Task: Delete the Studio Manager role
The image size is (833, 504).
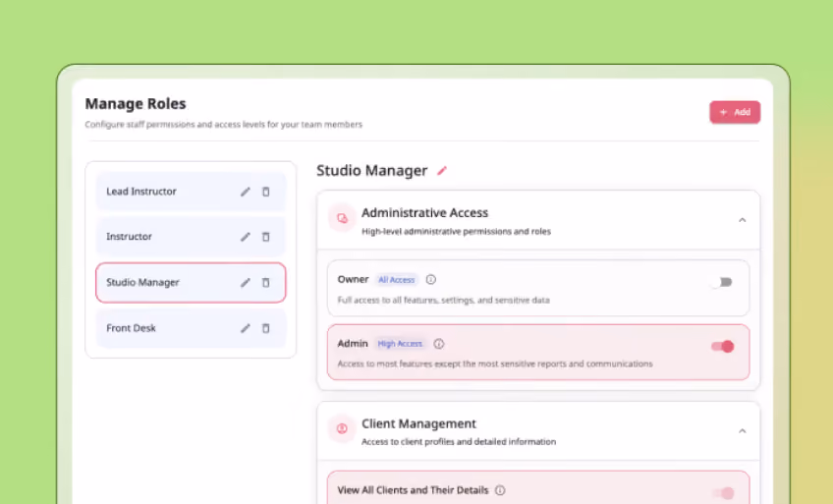Action: tap(265, 283)
